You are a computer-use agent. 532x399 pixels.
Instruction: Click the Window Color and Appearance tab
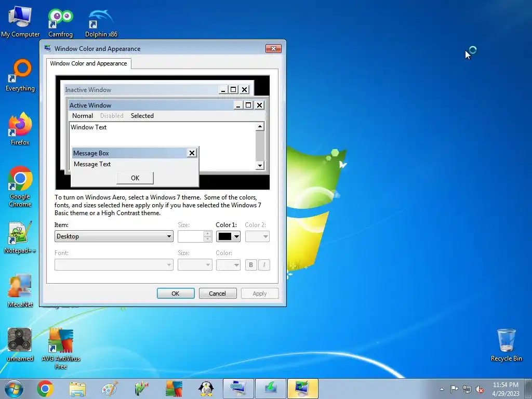[88, 63]
